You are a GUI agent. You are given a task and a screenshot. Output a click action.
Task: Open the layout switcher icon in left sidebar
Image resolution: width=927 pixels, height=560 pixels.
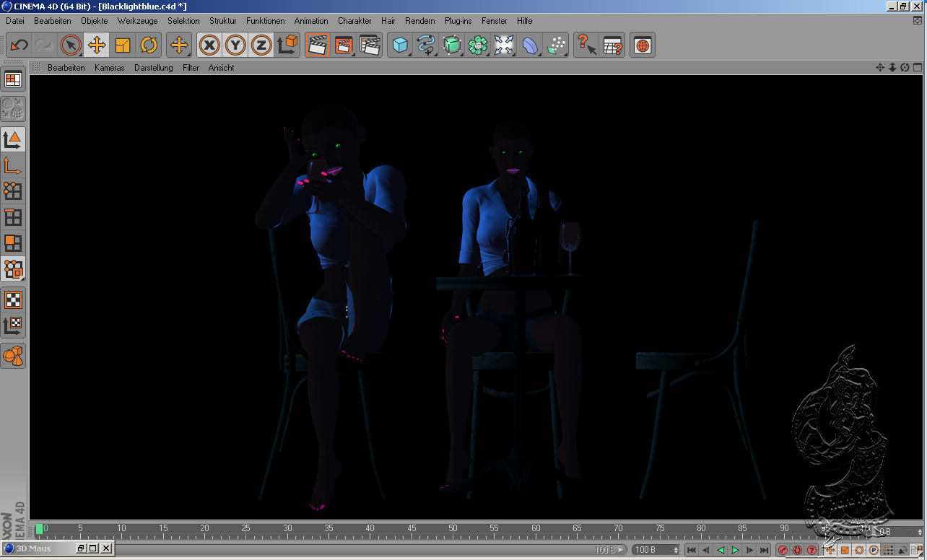[13, 79]
